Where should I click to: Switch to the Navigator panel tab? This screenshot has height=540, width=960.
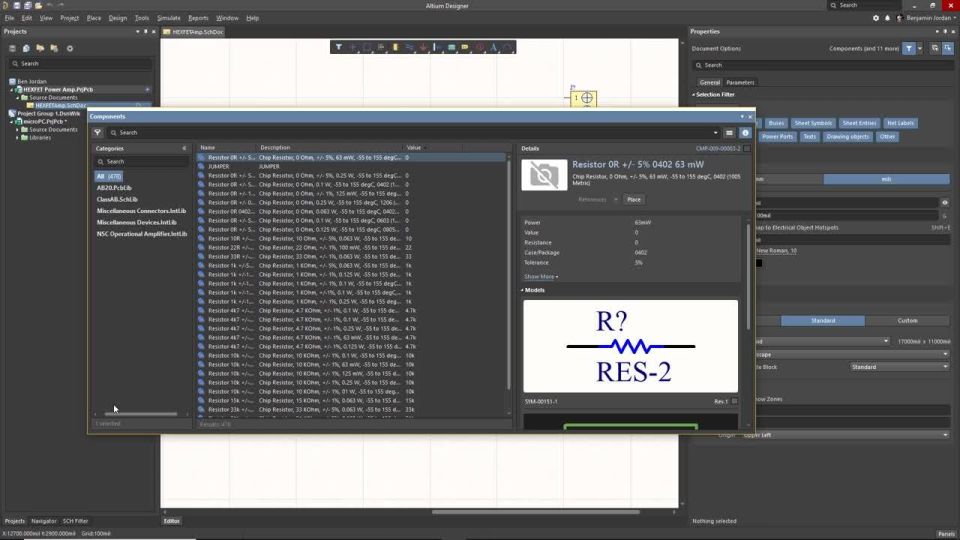43,521
